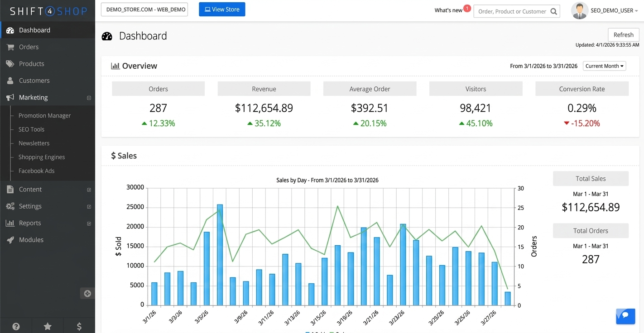644x333 pixels.
Task: Open SEO Tools from the Marketing menu
Action: pos(30,129)
